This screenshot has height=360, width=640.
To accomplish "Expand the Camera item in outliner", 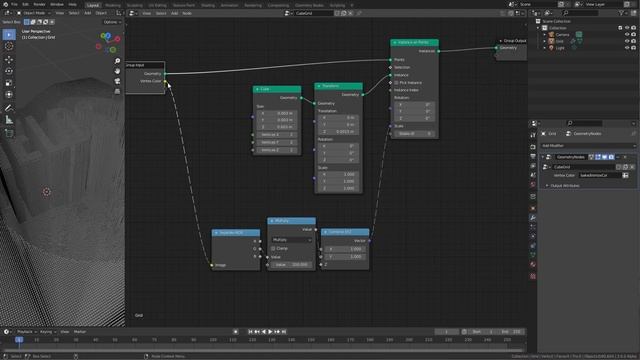I will click(x=544, y=35).
